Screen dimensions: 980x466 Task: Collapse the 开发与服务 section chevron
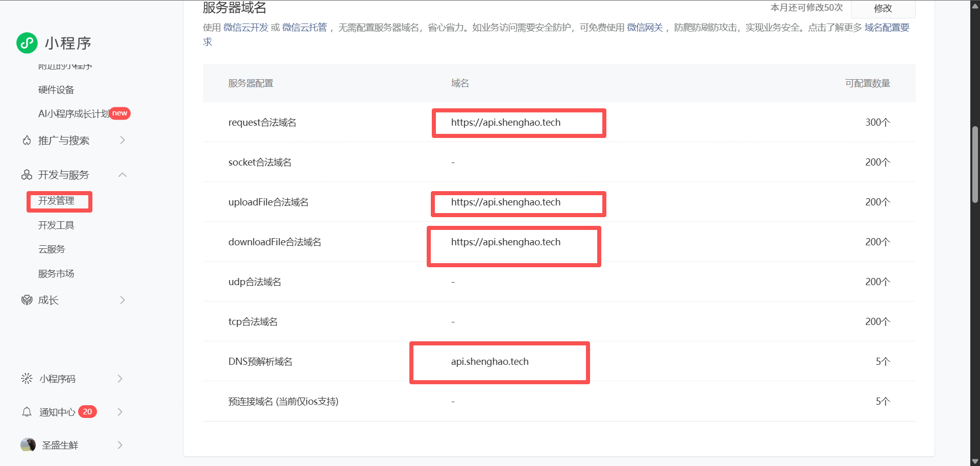(122, 175)
